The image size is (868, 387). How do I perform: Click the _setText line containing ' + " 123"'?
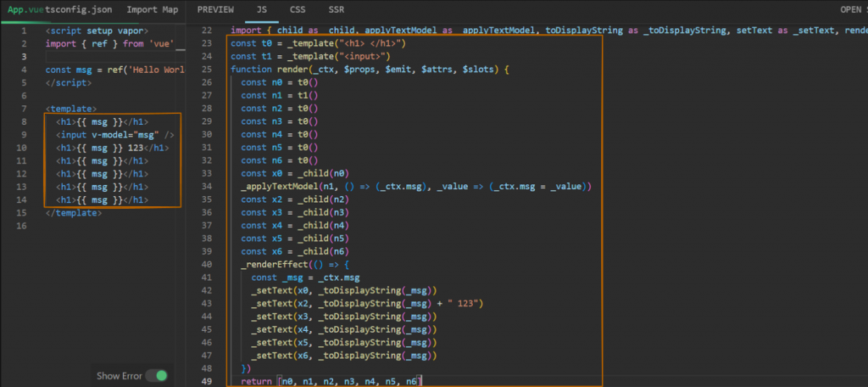(x=368, y=304)
